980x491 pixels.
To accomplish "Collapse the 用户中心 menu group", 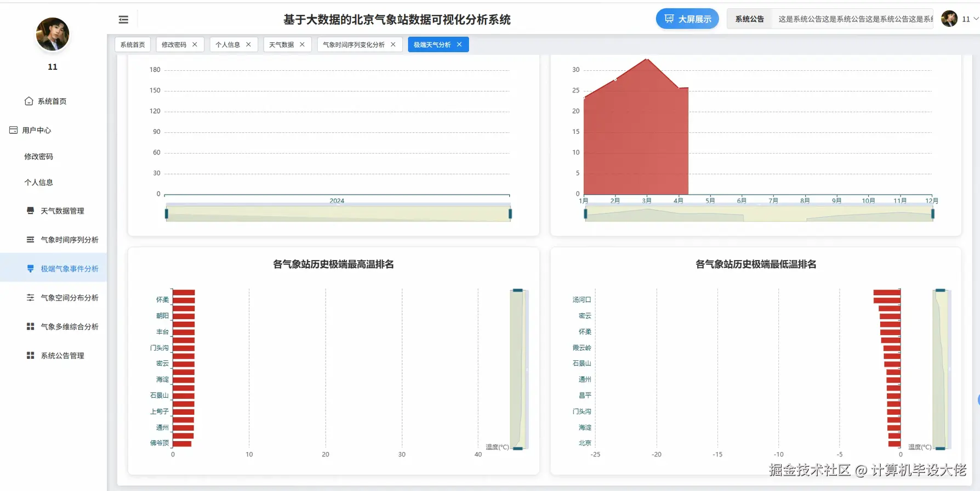I will coord(37,131).
